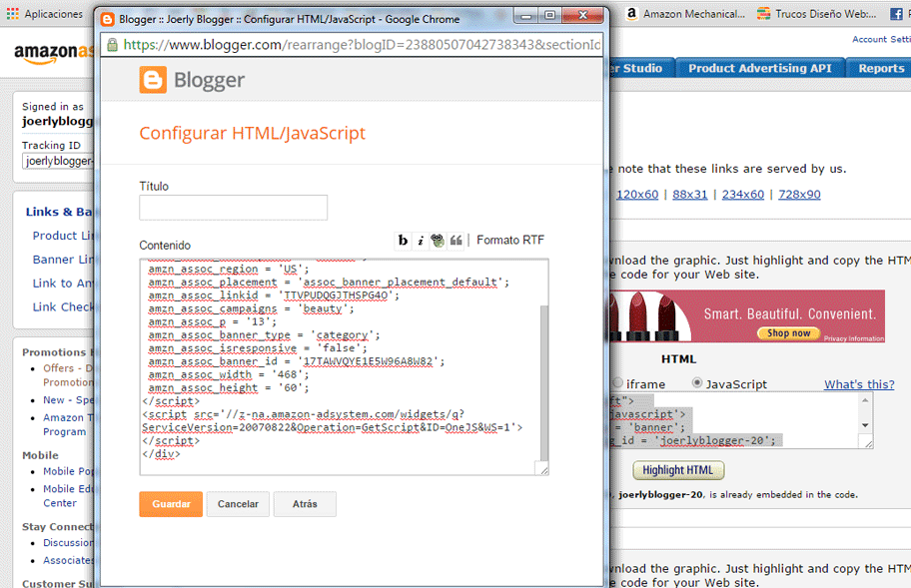Screen dimensions: 911x588
Task: Open the Mobile Education Center sidebar link
Action: pos(68,496)
